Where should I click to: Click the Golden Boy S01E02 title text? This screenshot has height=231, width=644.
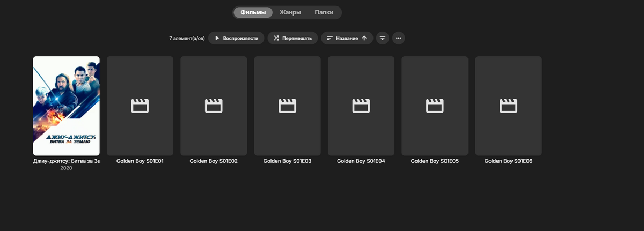[214, 161]
